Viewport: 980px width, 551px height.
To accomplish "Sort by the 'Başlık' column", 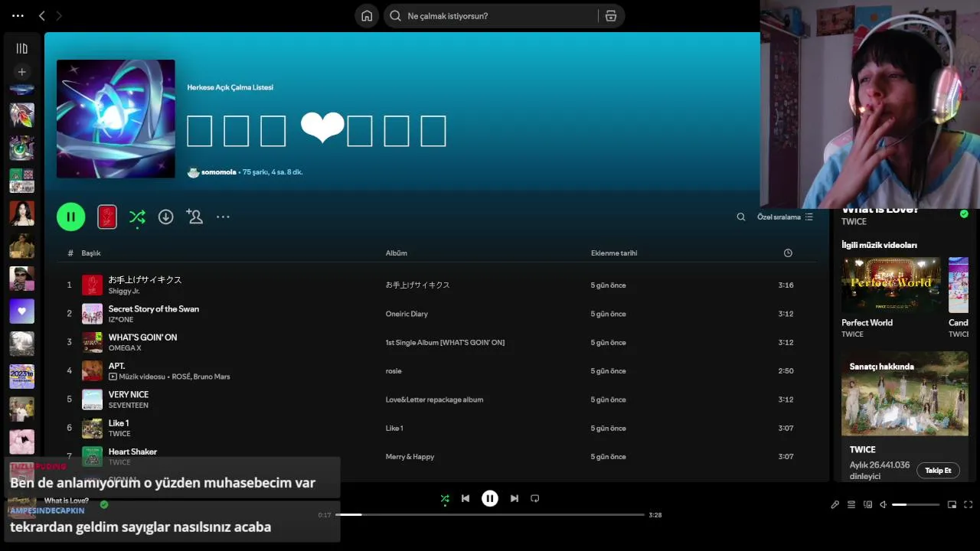I will coord(91,253).
